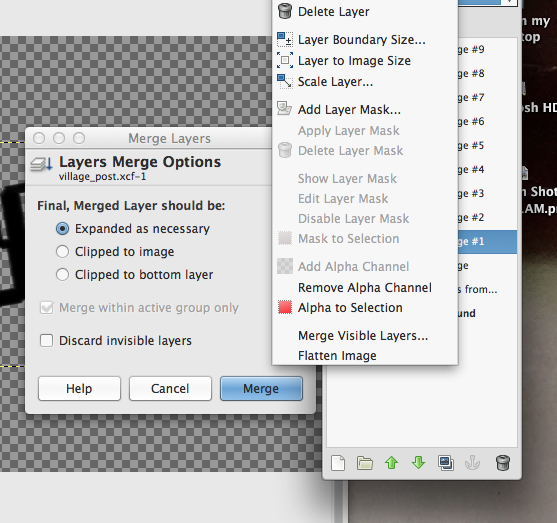Click the Help button in Merge dialog
Image resolution: width=557 pixels, height=523 pixels.
[79, 389]
